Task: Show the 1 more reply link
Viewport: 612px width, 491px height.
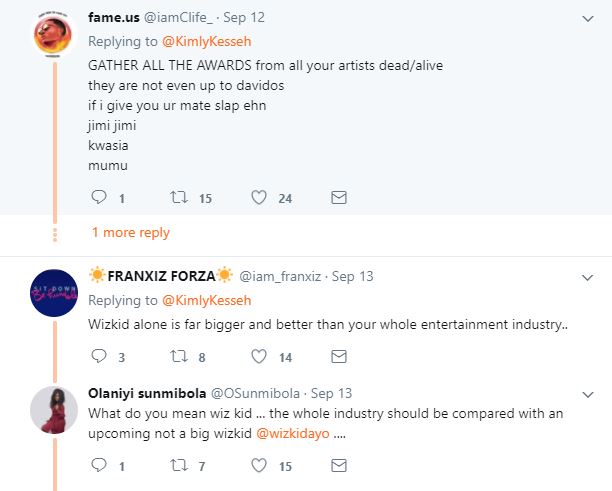Action: [131, 233]
